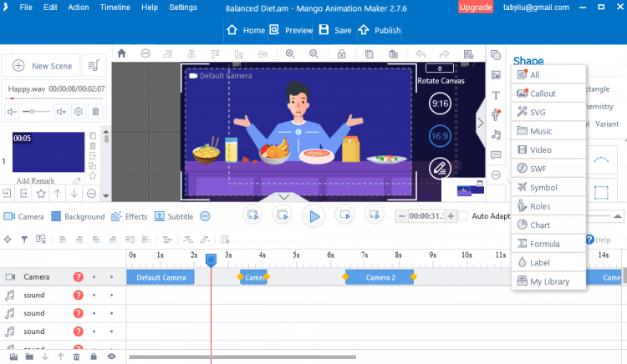Select the Text tool in sidebar

coord(496,95)
